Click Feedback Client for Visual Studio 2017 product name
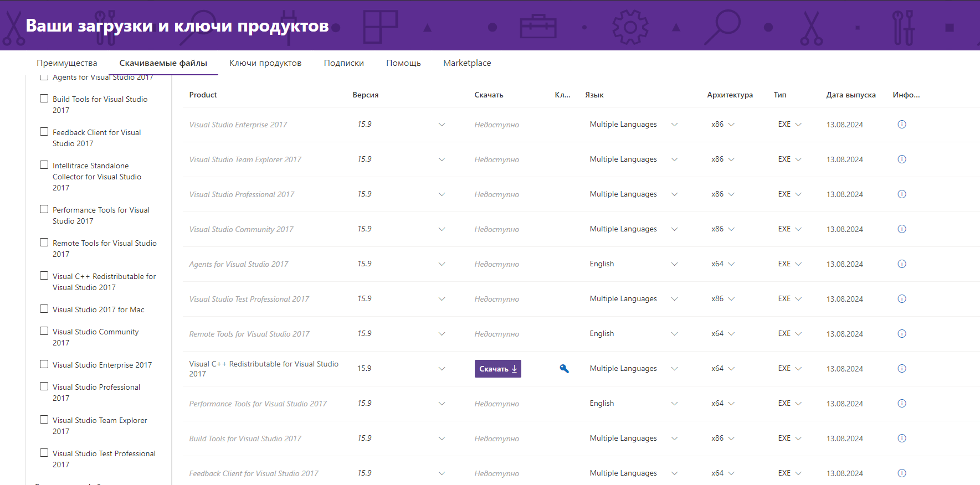Screen dimensions: 980x485 (254, 473)
